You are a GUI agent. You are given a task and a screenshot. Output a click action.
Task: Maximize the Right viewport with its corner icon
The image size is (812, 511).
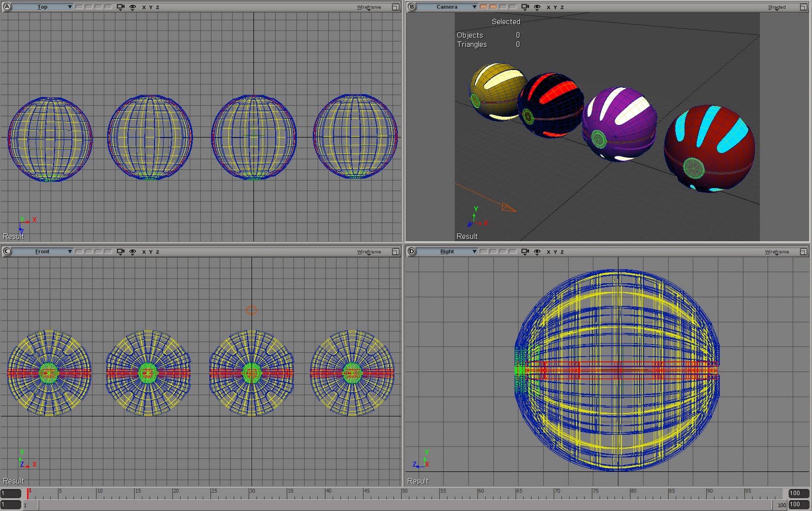pyautogui.click(x=803, y=252)
